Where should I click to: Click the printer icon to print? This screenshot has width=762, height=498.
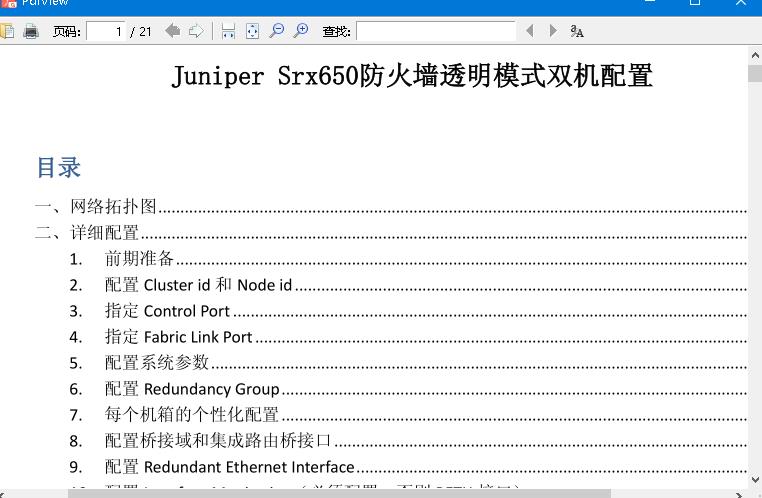pos(31,31)
